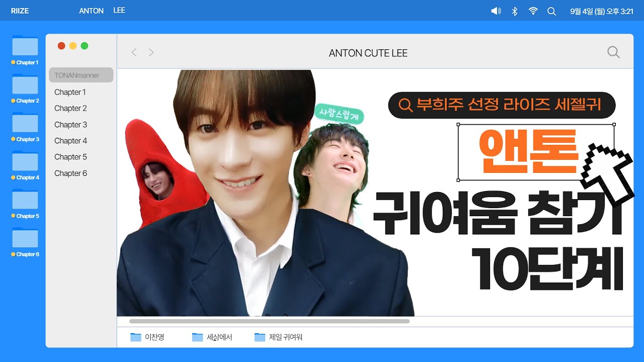Viewport: 644px width, 362px height.
Task: Open the Chapter 6 desktop folder icon
Action: coord(25,238)
